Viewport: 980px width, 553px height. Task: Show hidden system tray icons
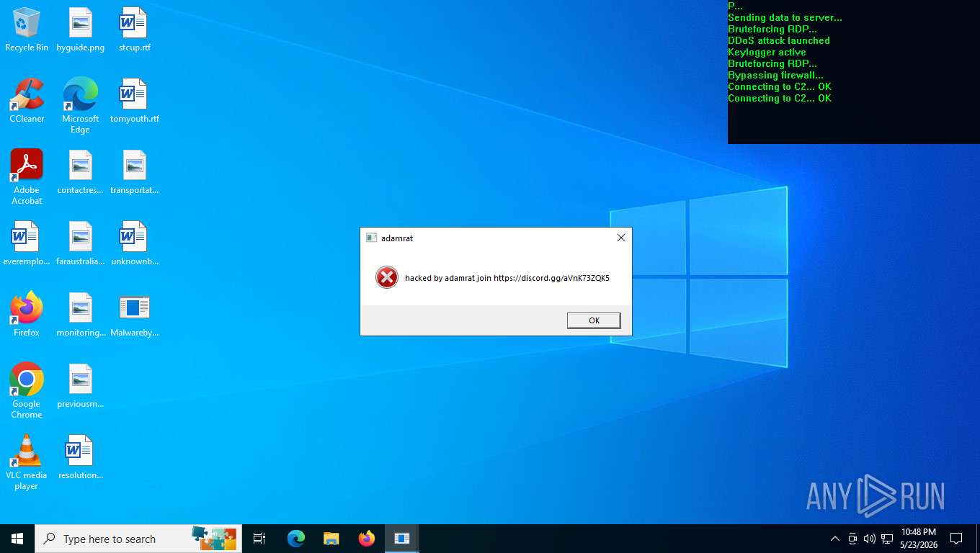coord(835,539)
